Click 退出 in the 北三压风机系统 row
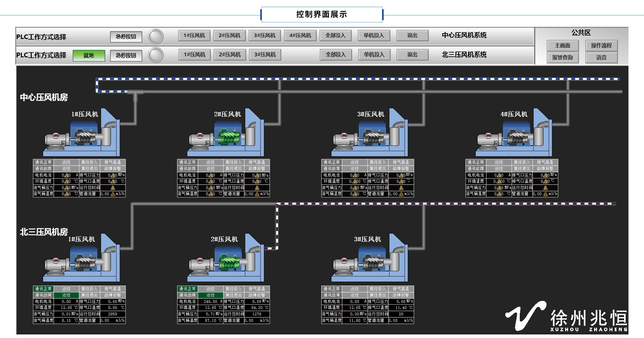The height and width of the screenshot is (338, 644). coord(412,55)
